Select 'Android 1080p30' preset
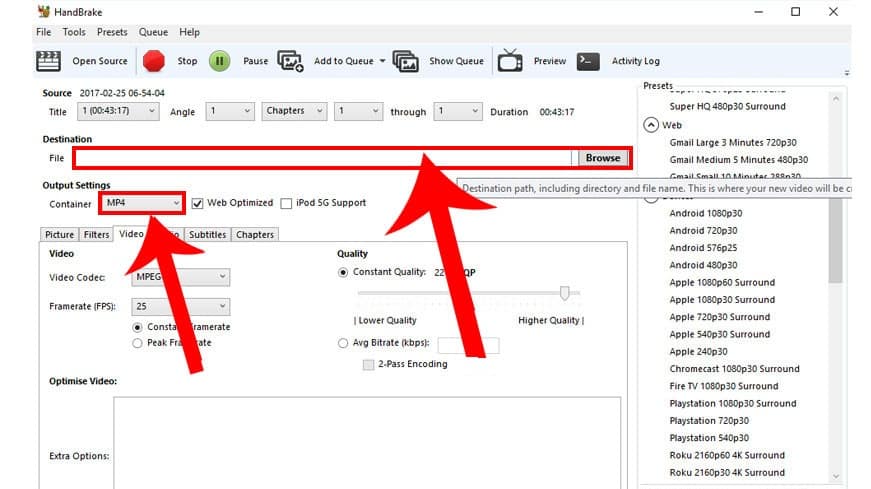871x489 pixels. coord(705,213)
